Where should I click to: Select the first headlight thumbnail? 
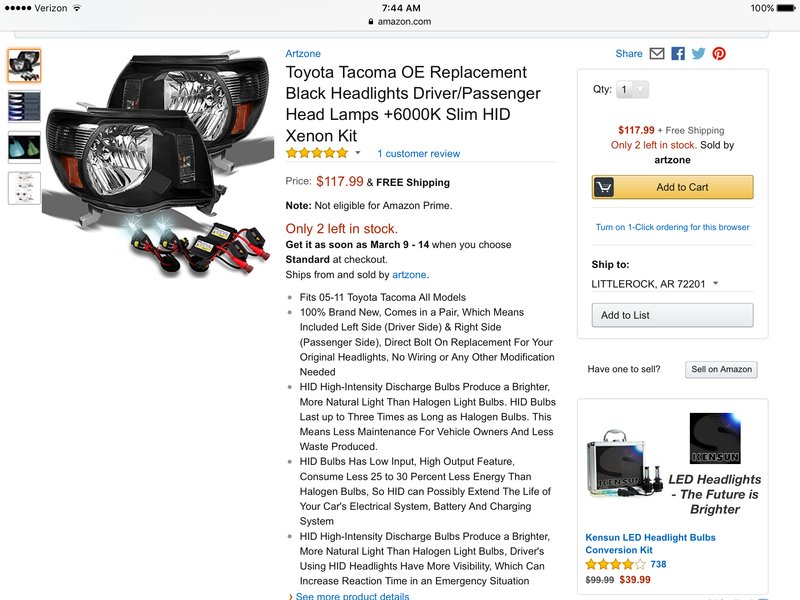pyautogui.click(x=24, y=66)
